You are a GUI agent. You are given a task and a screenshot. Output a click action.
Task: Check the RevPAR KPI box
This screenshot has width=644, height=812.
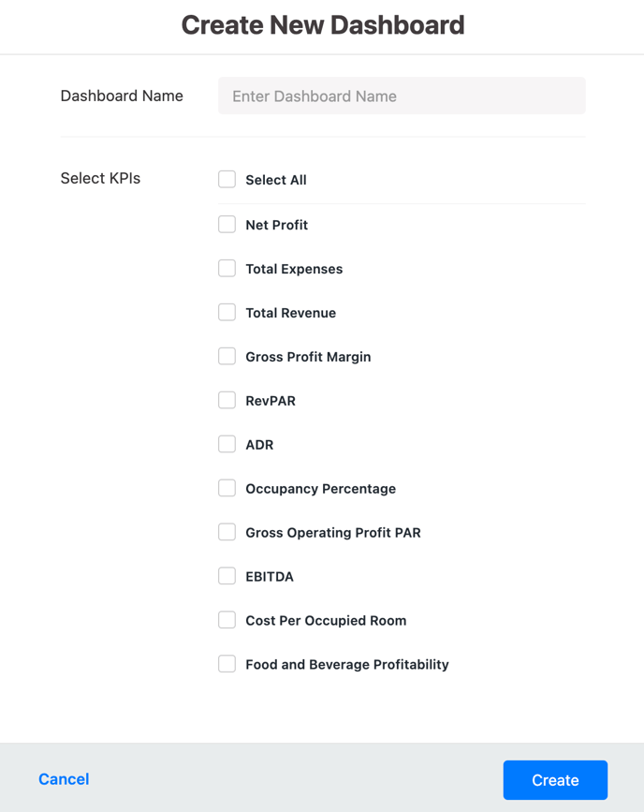(x=227, y=400)
